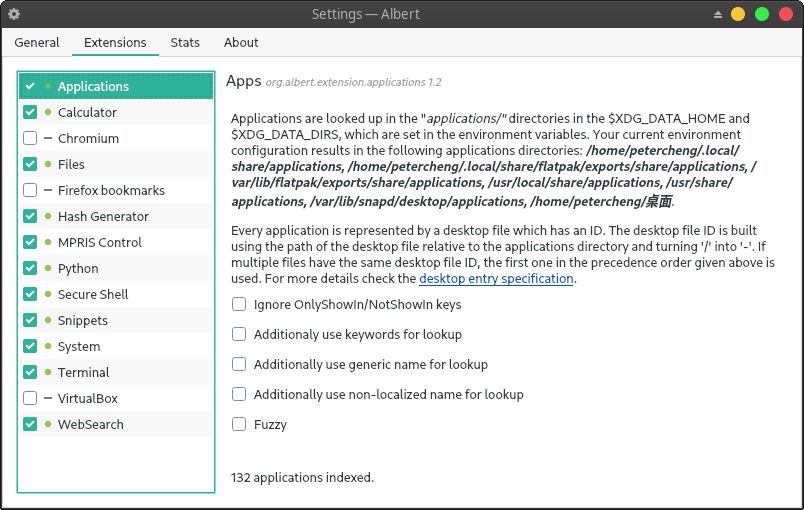Click the '132 applications indexed.' text
This screenshot has width=804, height=510.
[x=302, y=477]
